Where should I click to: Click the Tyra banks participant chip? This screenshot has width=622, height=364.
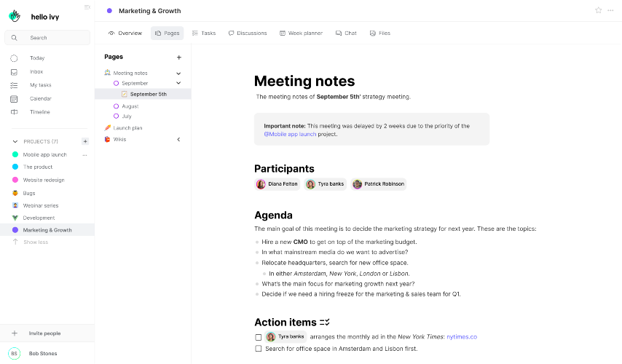tap(326, 184)
